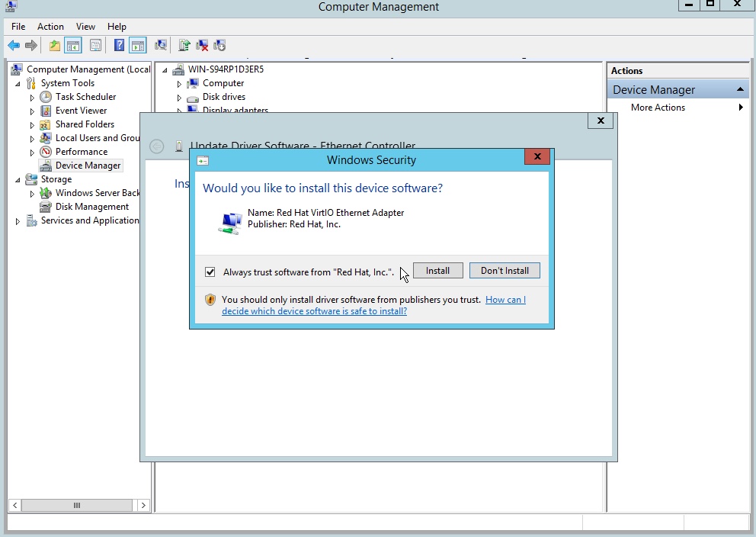Viewport: 756px width, 537px height.
Task: Select Device Manager in the tree
Action: 88,166
